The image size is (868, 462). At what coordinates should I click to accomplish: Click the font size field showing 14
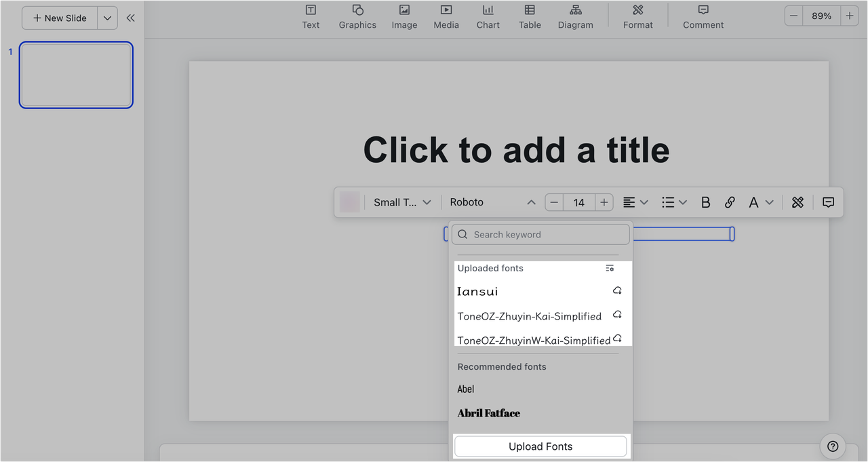[579, 202]
